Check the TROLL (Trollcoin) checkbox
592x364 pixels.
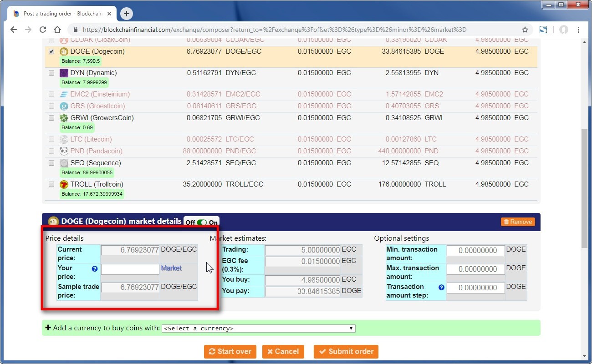coord(51,184)
